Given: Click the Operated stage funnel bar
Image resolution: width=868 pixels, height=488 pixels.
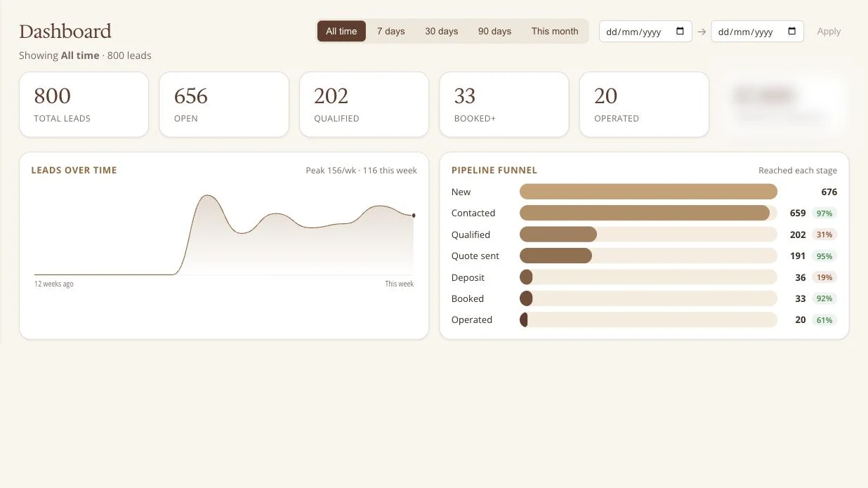Looking at the screenshot, I should coord(524,320).
